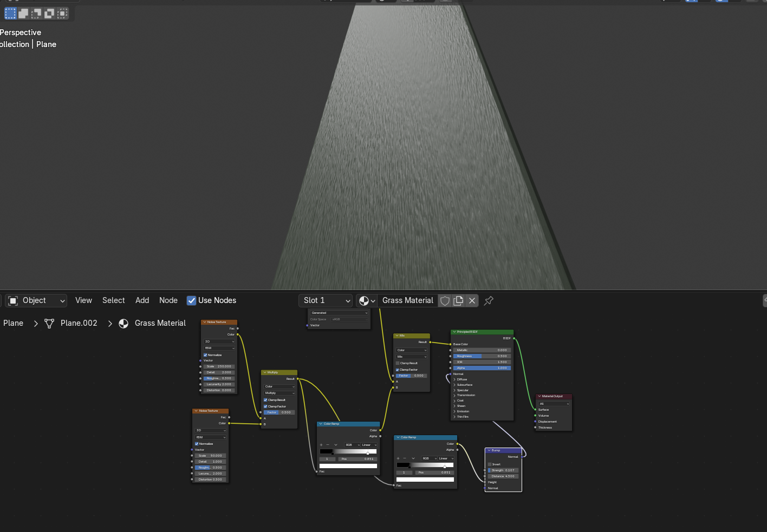
Task: Open the Slot 1 dropdown
Action: pos(326,301)
